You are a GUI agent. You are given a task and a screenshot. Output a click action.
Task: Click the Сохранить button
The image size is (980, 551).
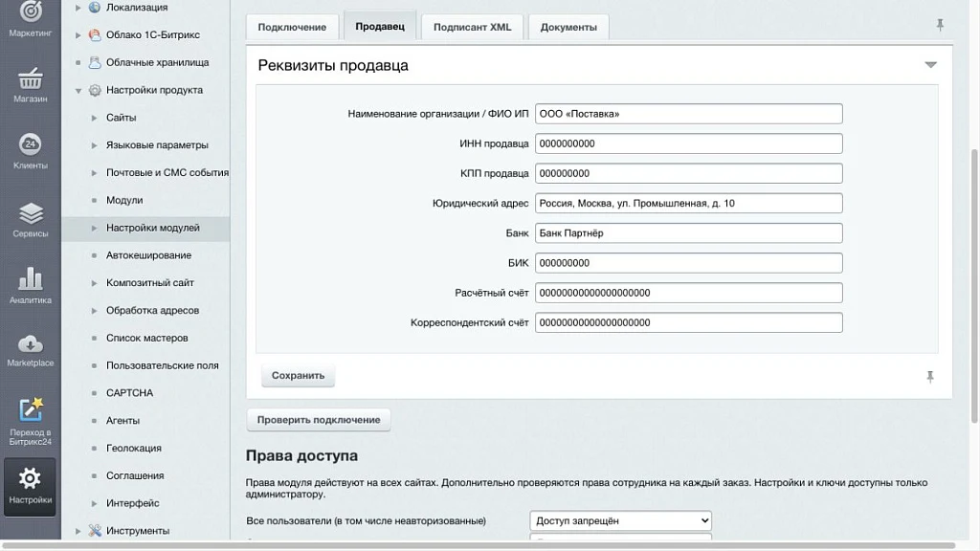[299, 375]
